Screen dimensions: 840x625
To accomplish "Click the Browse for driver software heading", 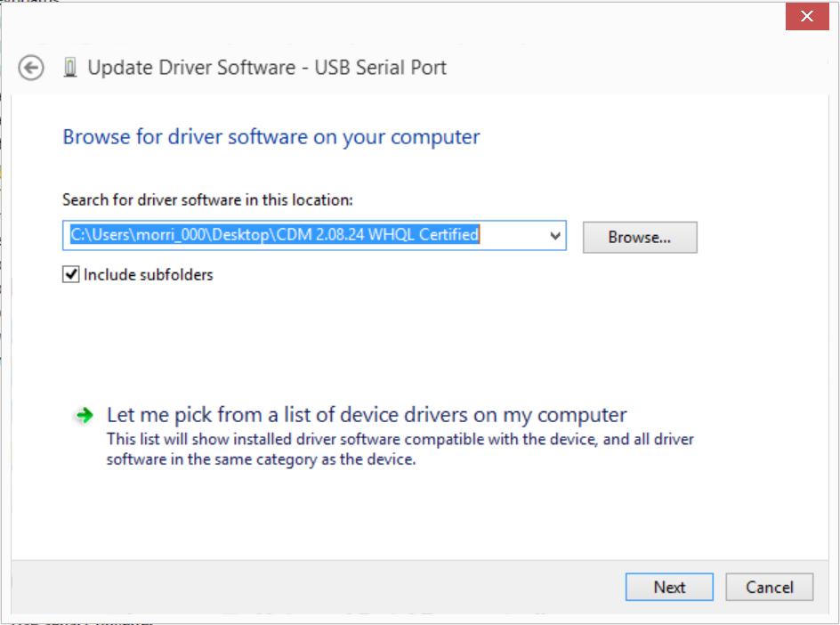I will coord(271,137).
